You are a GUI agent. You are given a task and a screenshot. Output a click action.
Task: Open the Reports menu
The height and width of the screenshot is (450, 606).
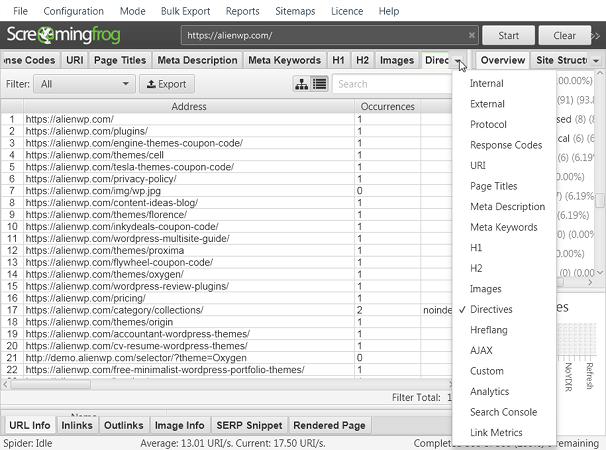pos(242,11)
